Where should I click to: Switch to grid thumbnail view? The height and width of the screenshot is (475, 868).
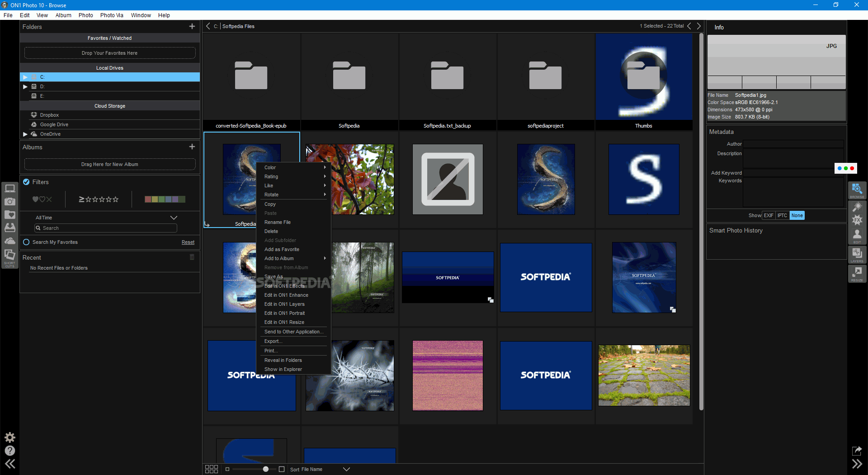(x=212, y=469)
